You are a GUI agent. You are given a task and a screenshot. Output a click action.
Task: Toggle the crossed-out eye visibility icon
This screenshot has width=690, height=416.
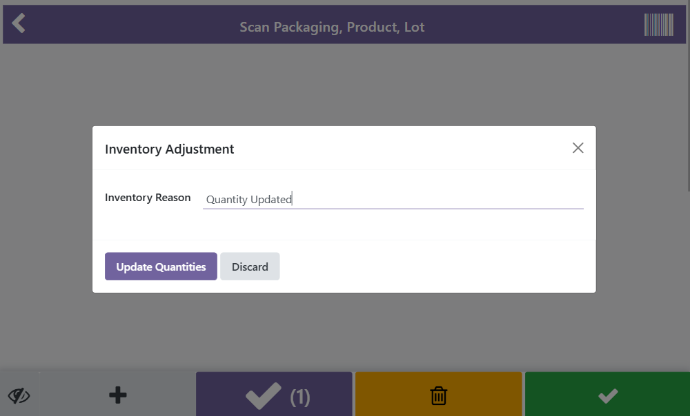(18, 396)
